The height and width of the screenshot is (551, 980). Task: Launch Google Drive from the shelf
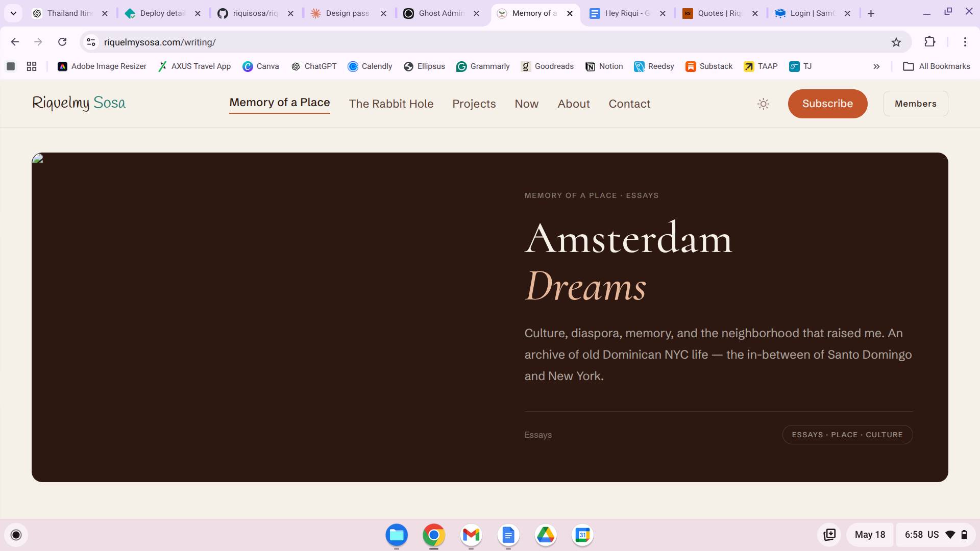tap(546, 535)
